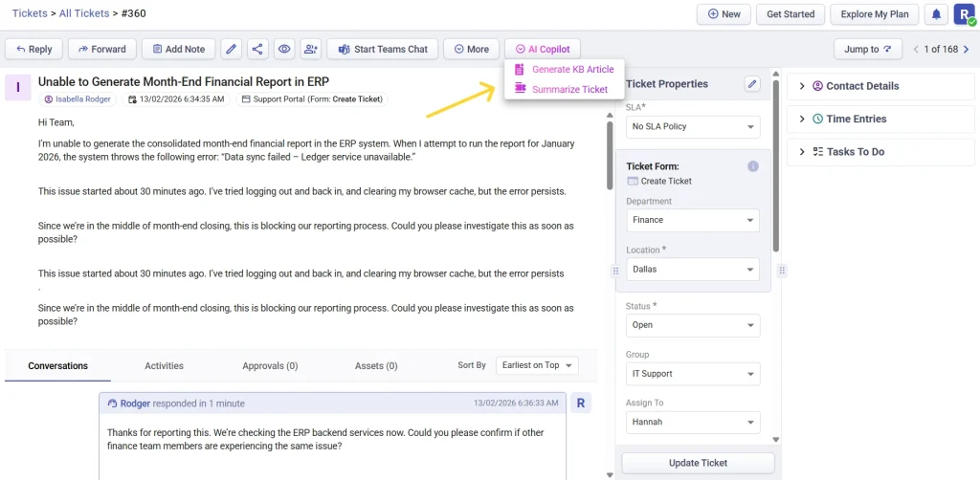The height and width of the screenshot is (480, 980).
Task: Click the Rodger responder avatar R
Action: click(x=581, y=404)
